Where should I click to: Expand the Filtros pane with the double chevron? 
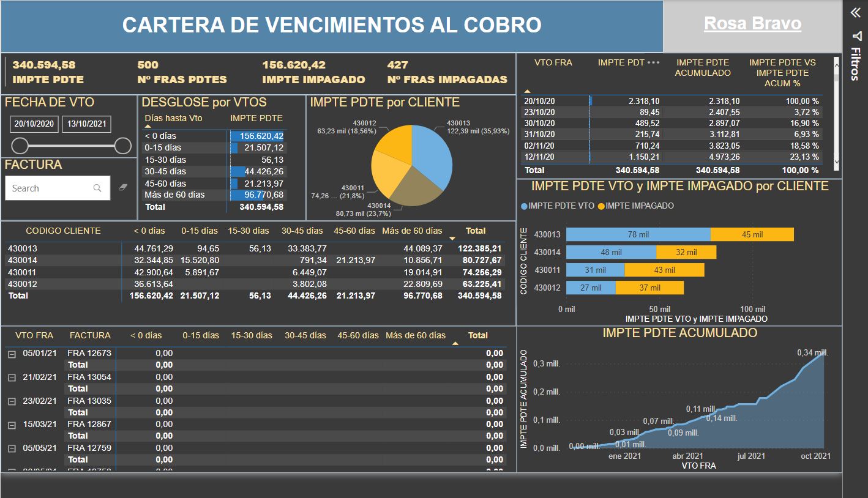855,13
